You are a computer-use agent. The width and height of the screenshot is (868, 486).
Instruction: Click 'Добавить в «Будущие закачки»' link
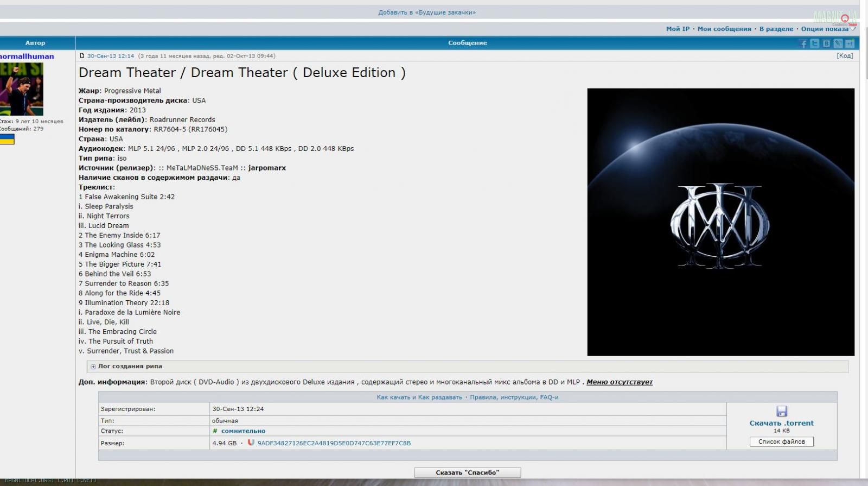[427, 12]
